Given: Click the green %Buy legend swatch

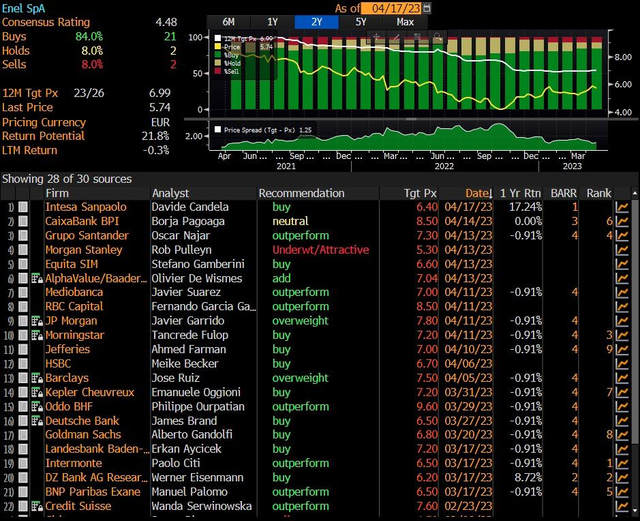Looking at the screenshot, I should [x=218, y=55].
